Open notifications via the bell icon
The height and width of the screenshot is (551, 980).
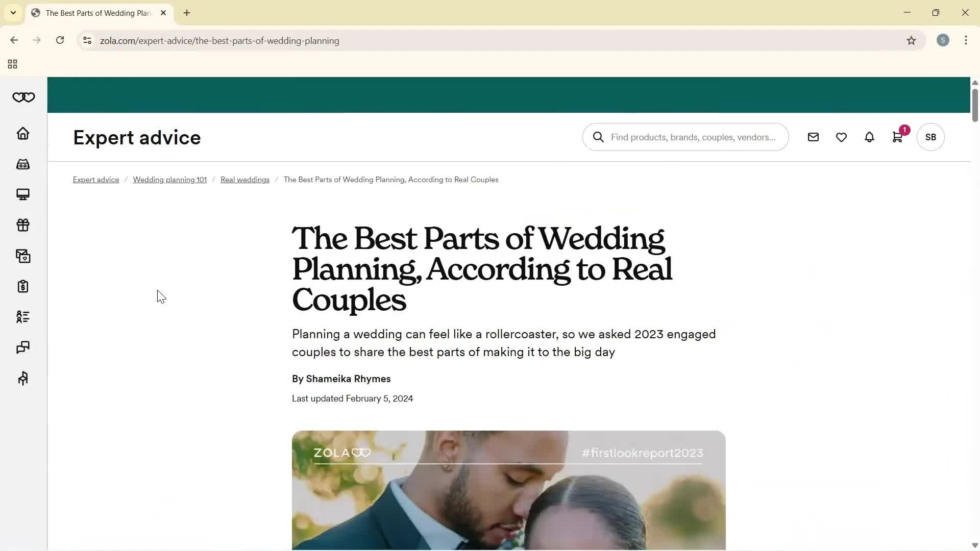pyautogui.click(x=869, y=137)
